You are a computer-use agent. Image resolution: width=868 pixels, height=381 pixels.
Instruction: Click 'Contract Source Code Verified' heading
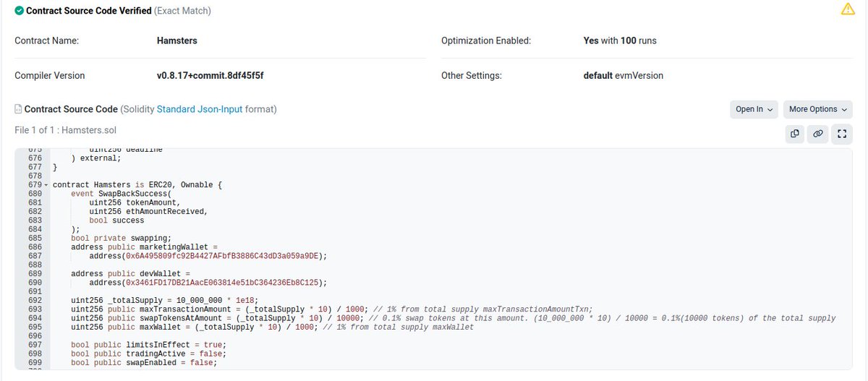tap(89, 11)
